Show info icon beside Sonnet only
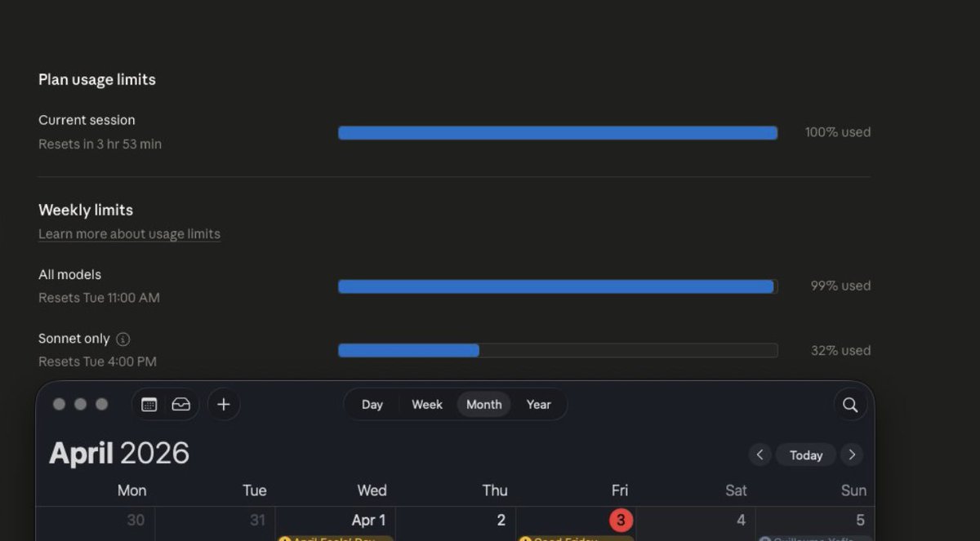This screenshot has height=541, width=980. 122,339
